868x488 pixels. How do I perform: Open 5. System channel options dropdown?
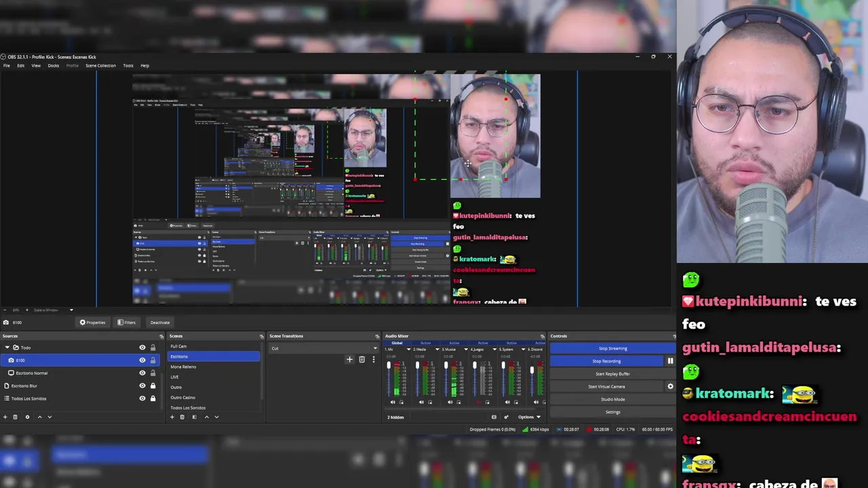coord(523,349)
